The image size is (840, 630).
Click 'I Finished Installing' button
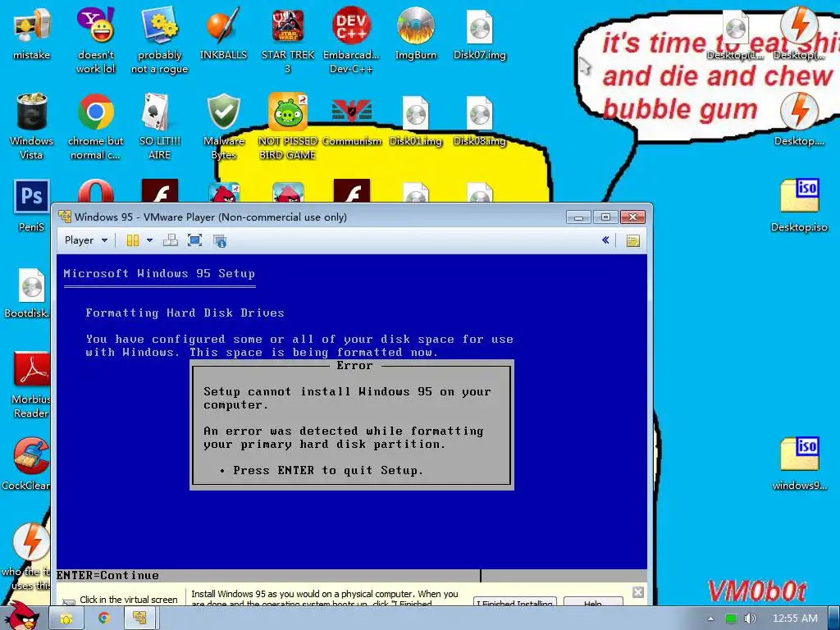coord(517,602)
